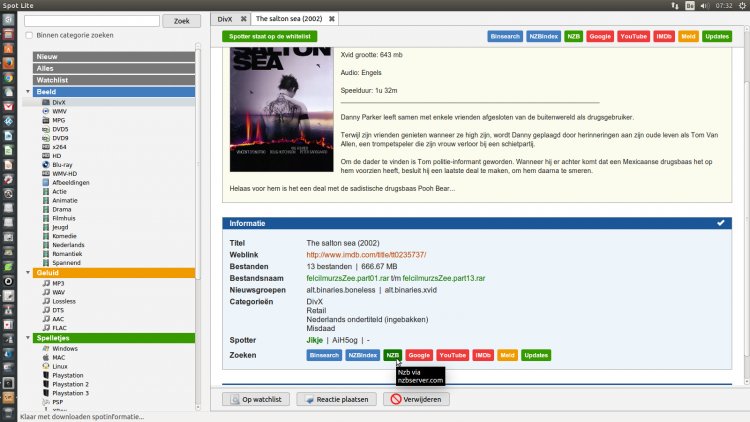Select the Linux games category
The image size is (750, 422).
(x=55, y=366)
